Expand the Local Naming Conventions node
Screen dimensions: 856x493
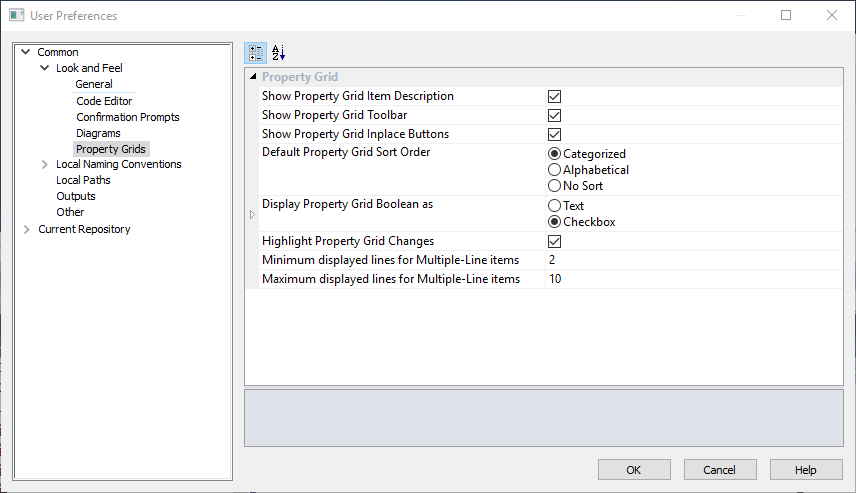click(44, 164)
